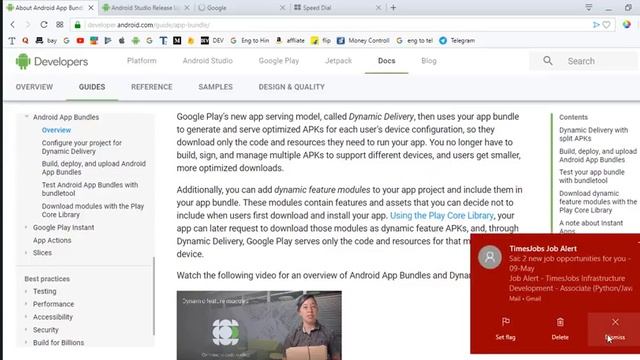Open a new tab with the plus button
Viewport: 640px width, 360px height.
[393, 7]
